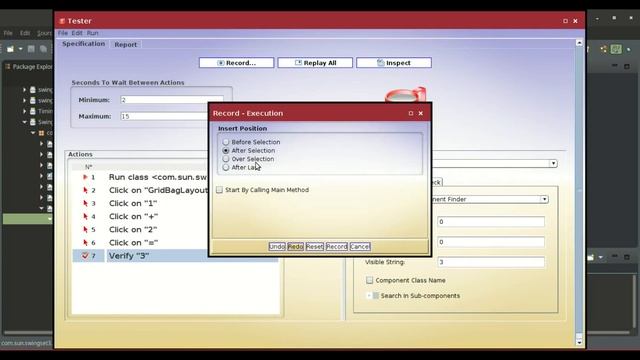Image resolution: width=640 pixels, height=360 pixels.
Task: Select the Before Selection radio button
Action: (x=226, y=142)
